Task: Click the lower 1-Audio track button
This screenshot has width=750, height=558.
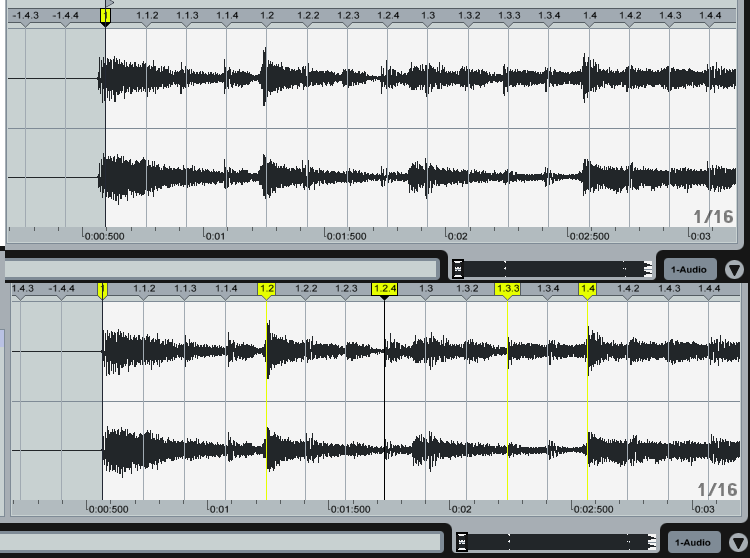Action: point(693,542)
